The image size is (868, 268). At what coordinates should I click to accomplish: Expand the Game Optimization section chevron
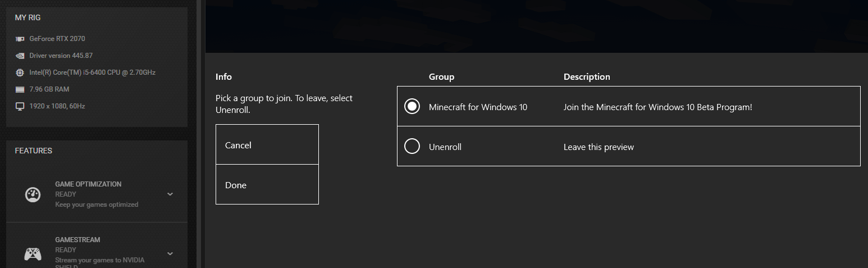point(170,194)
